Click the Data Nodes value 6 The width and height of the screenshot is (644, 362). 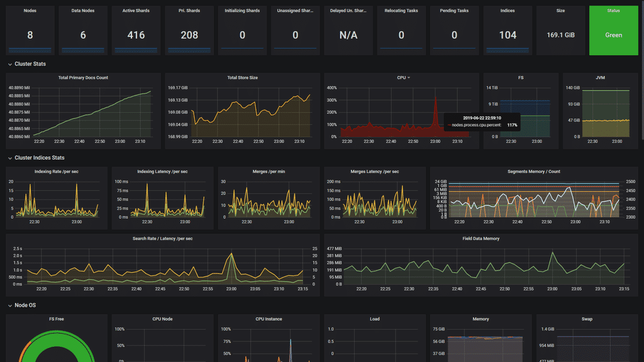[83, 35]
